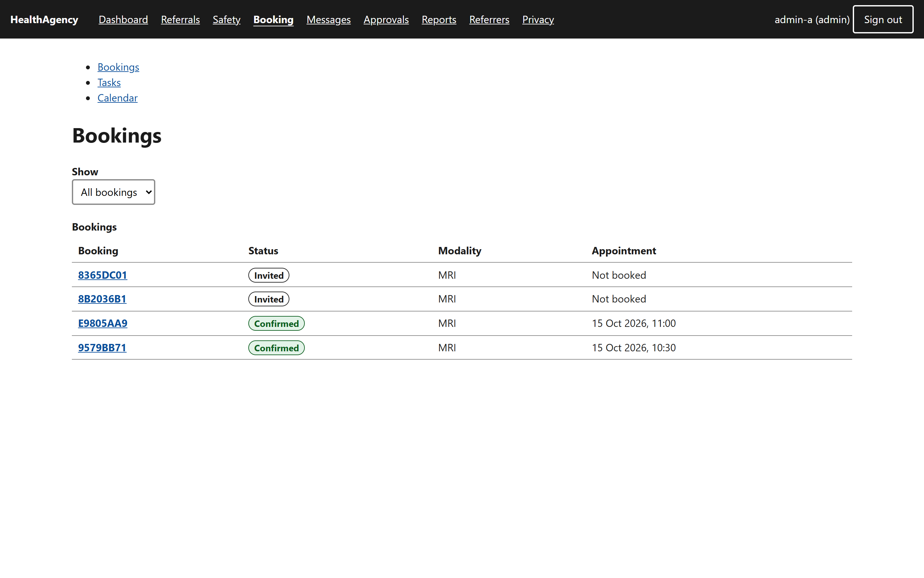Go to the Dashboard nav item
Viewport: 924px width, 578px height.
pyautogui.click(x=123, y=20)
